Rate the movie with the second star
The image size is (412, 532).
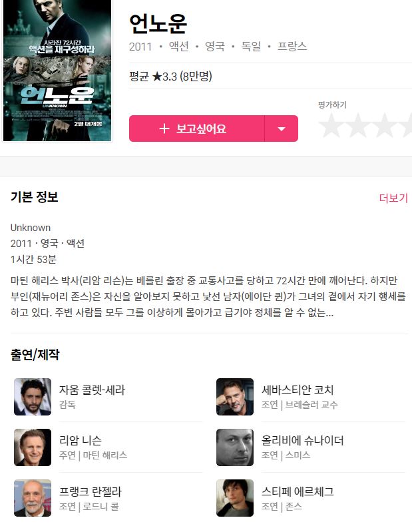click(357, 125)
